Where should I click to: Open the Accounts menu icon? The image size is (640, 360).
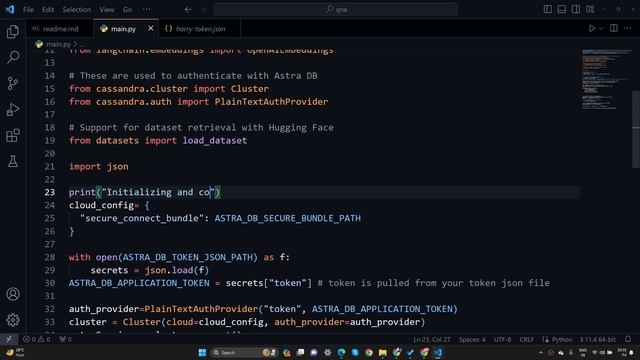pyautogui.click(x=13, y=294)
